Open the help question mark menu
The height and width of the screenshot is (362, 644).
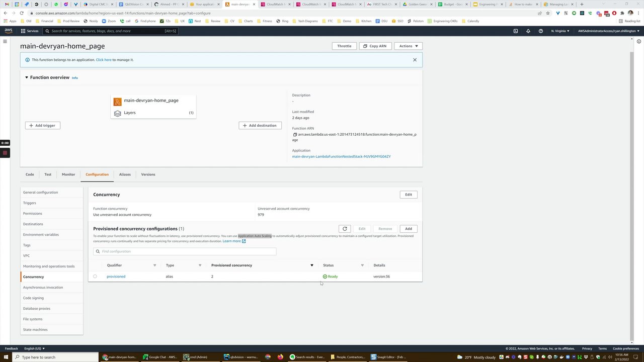click(x=541, y=31)
